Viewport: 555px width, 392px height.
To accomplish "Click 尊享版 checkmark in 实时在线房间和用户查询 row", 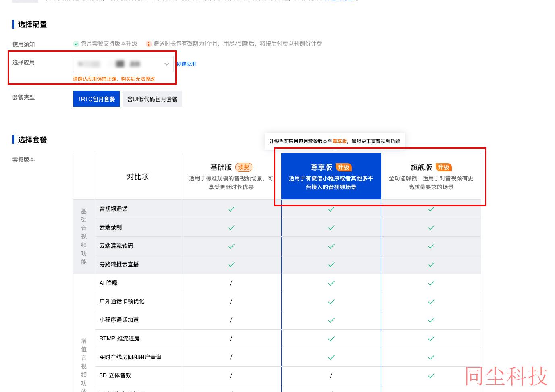I will 331,357.
